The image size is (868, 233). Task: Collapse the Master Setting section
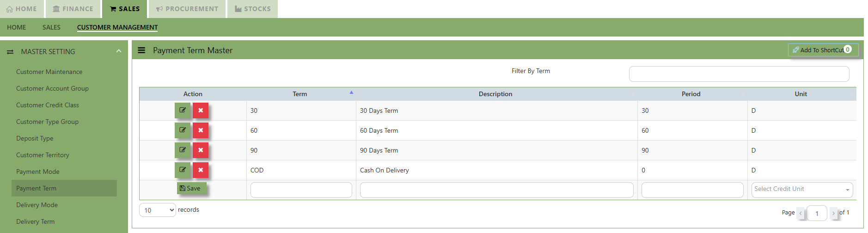coord(119,51)
